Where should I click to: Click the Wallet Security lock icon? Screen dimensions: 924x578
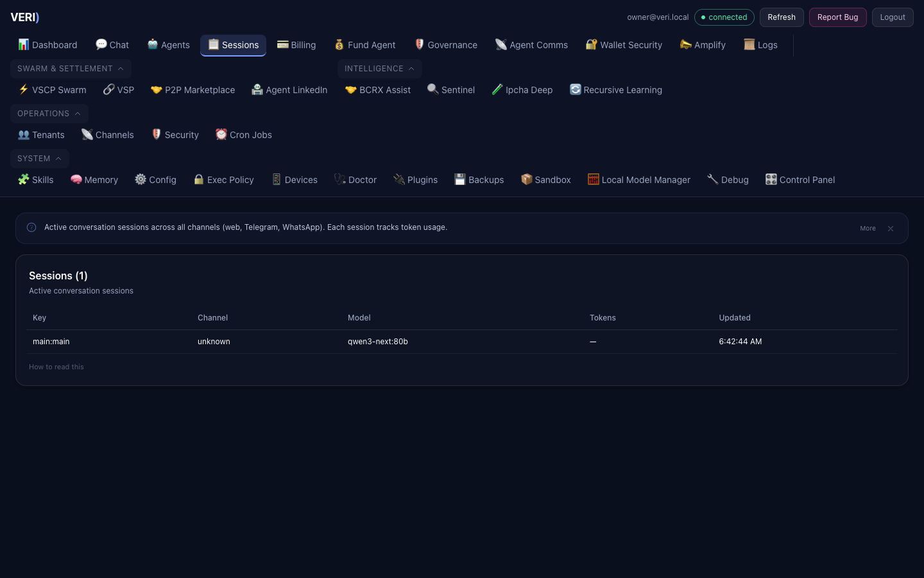tap(591, 44)
